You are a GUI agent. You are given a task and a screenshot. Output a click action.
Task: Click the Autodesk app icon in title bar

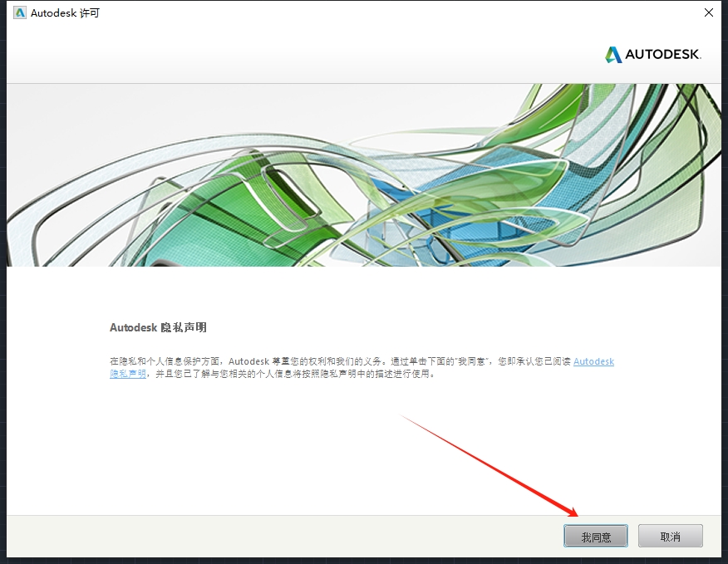(x=20, y=13)
